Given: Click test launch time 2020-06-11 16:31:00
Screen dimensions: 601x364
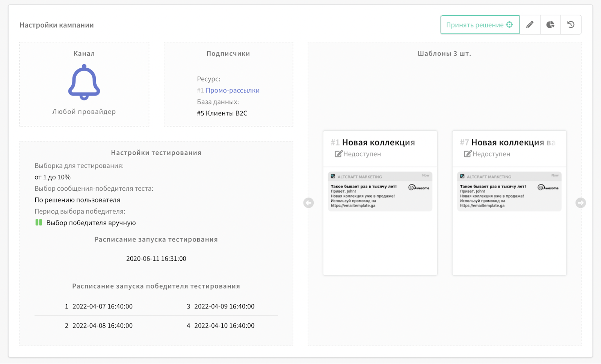Looking at the screenshot, I should tap(156, 259).
